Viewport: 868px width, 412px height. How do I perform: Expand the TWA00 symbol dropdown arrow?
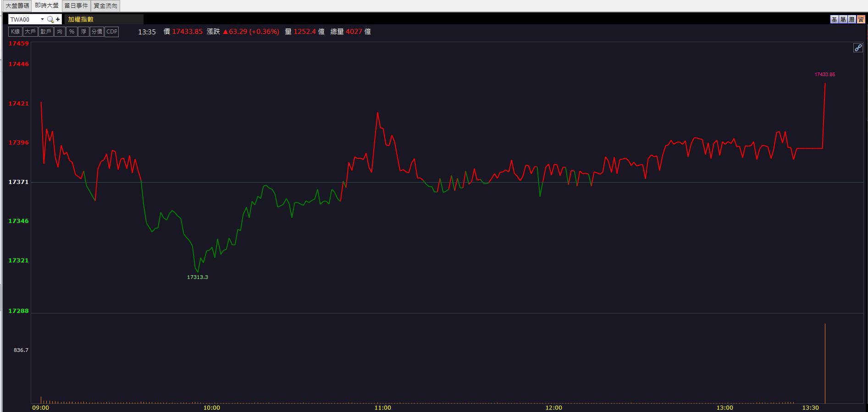click(x=42, y=19)
